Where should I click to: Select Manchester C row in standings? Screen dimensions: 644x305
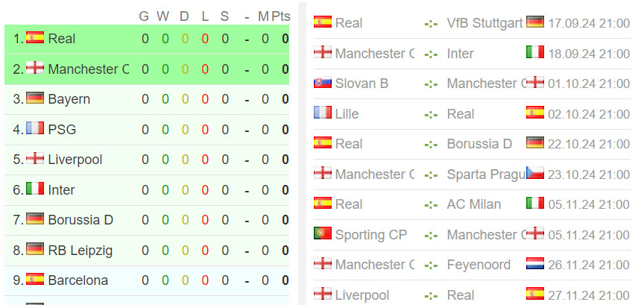tap(147, 69)
